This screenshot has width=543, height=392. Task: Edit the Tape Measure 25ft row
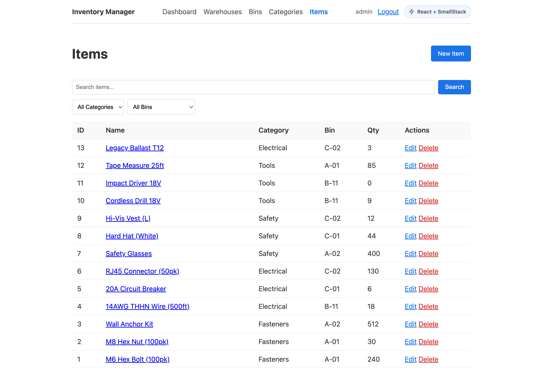(x=411, y=166)
